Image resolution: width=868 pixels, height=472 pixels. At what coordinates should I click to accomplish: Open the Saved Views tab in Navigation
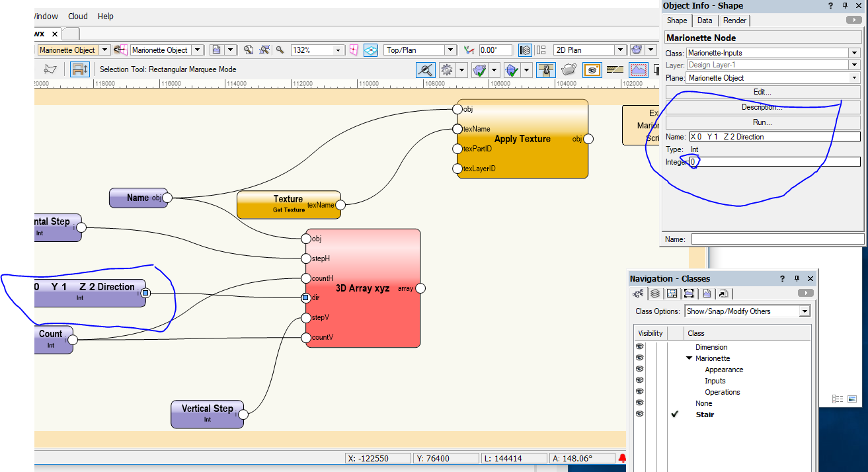coord(707,294)
